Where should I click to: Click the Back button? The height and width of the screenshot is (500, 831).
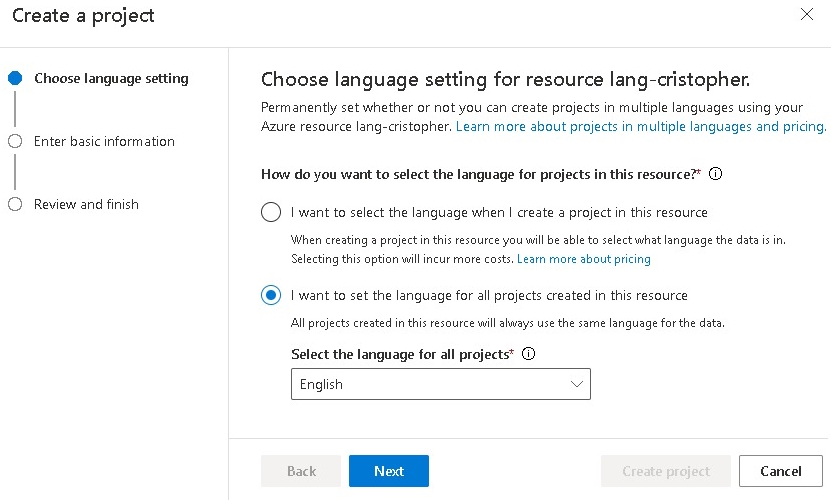[301, 471]
